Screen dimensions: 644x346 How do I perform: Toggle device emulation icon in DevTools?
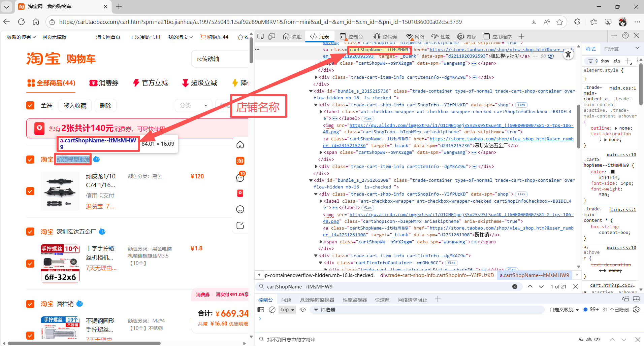(x=272, y=36)
